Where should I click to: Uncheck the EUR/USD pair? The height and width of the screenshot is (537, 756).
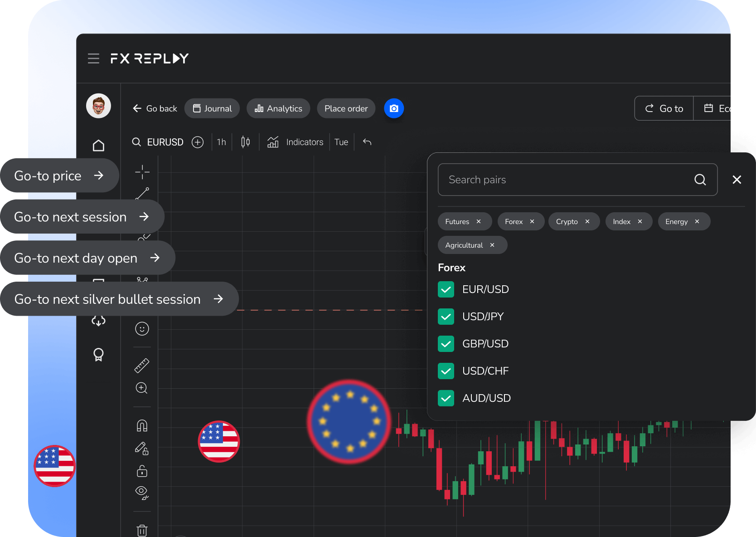point(446,289)
